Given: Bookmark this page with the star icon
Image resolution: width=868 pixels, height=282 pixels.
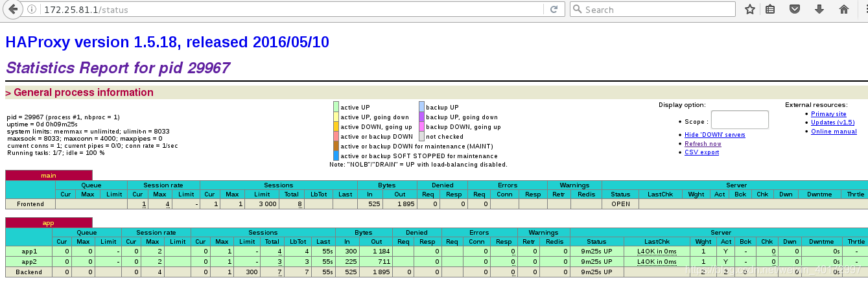Looking at the screenshot, I should click(x=750, y=10).
